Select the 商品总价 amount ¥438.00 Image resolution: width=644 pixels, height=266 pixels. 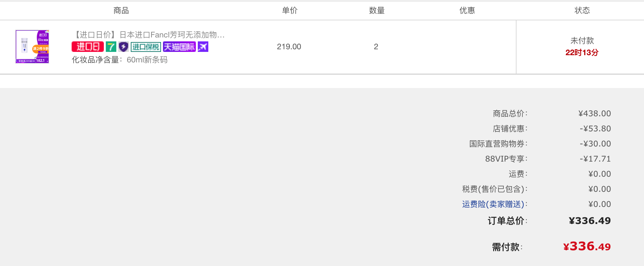coord(595,114)
